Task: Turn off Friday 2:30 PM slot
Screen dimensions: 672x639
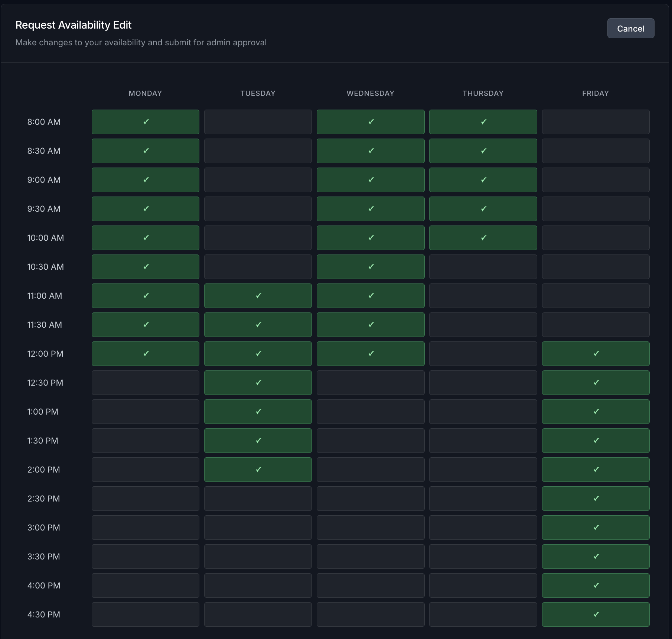Action: [596, 499]
